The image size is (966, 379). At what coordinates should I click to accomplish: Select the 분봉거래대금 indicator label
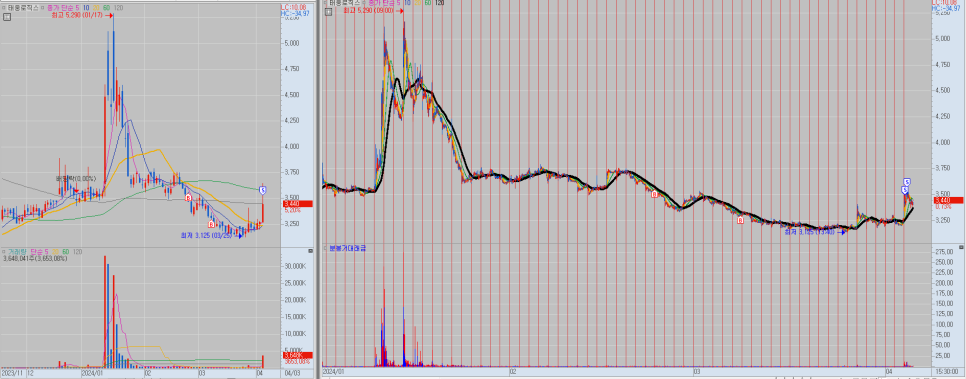347,248
